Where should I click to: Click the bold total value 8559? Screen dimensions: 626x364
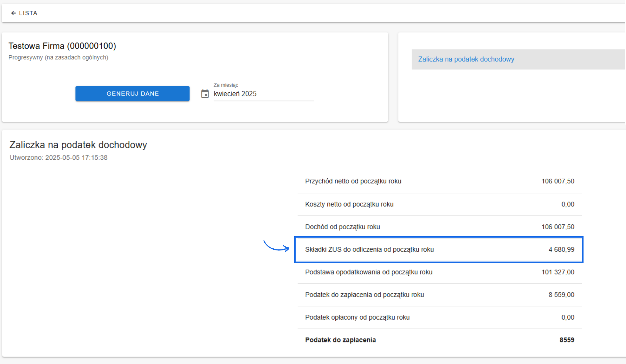click(x=567, y=340)
